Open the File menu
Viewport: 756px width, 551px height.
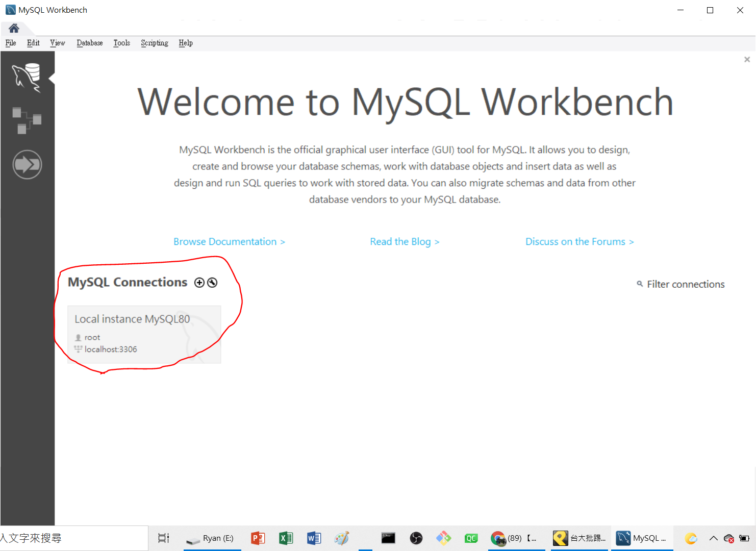11,43
